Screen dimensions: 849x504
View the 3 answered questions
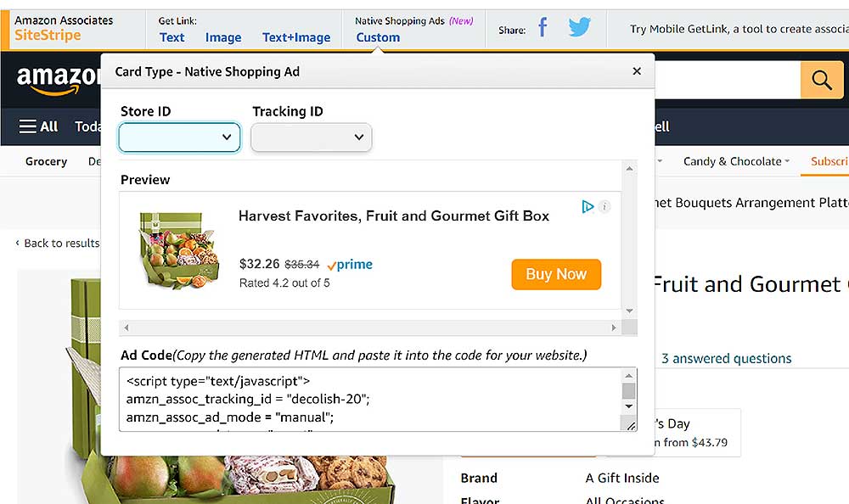pos(726,358)
